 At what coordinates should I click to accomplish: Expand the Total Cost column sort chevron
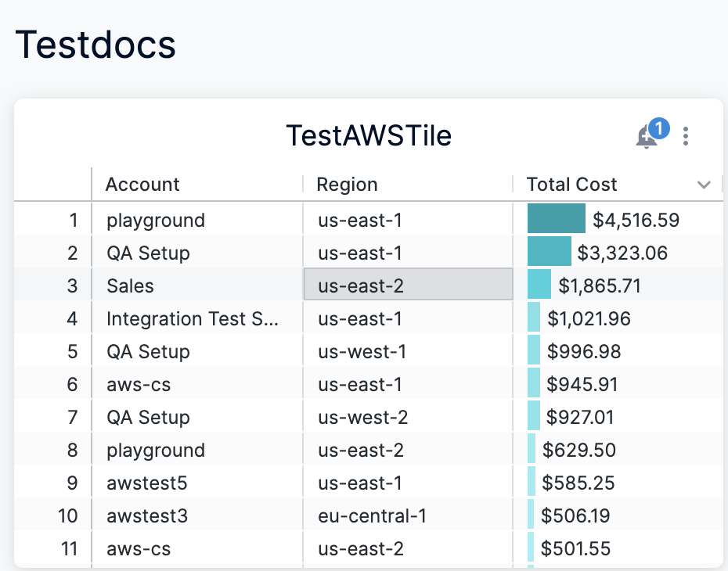704,185
